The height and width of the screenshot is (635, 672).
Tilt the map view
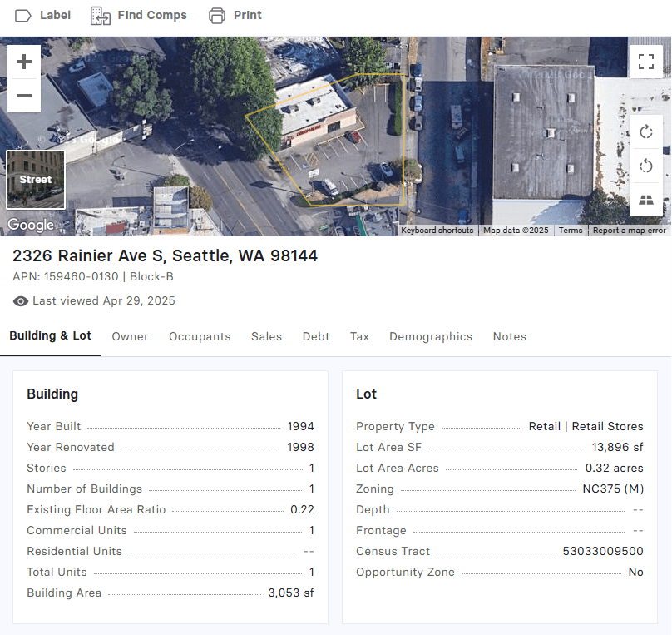tap(645, 200)
